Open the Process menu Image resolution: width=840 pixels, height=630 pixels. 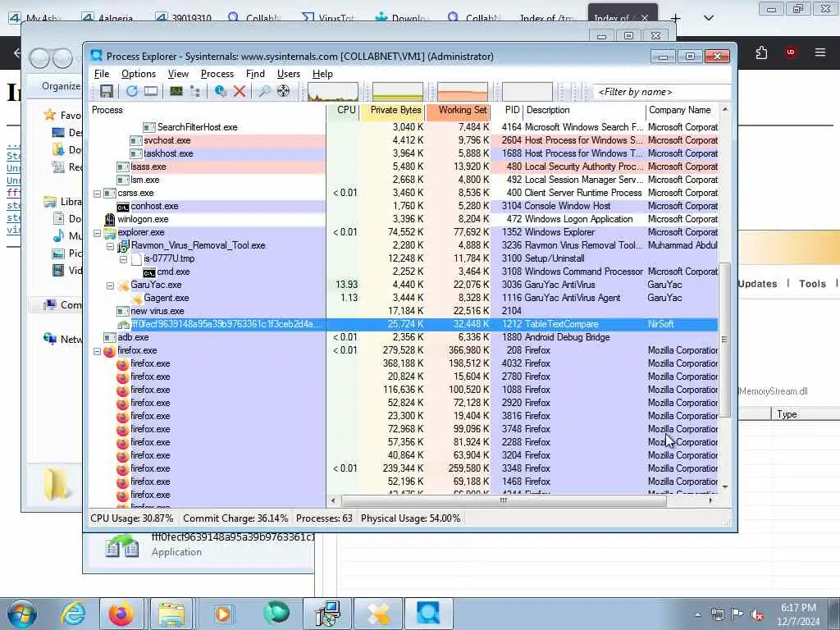coord(217,74)
